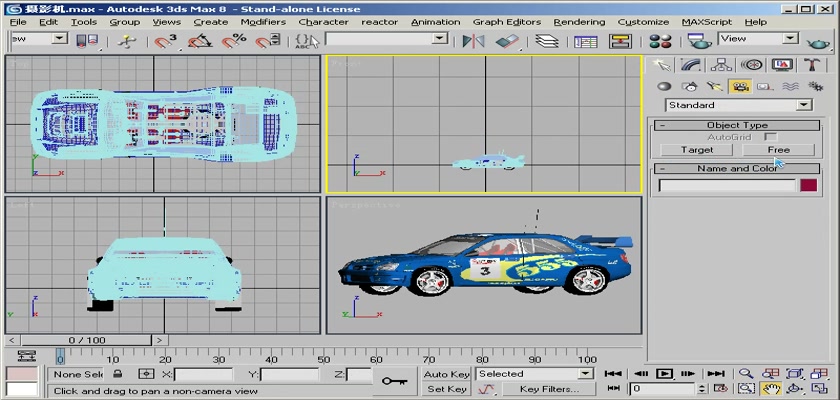Select the Helpers category icon
The width and height of the screenshot is (840, 400).
tap(765, 86)
